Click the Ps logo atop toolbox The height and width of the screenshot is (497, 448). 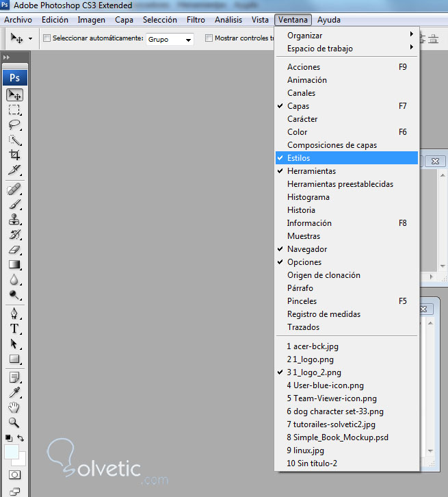point(15,77)
